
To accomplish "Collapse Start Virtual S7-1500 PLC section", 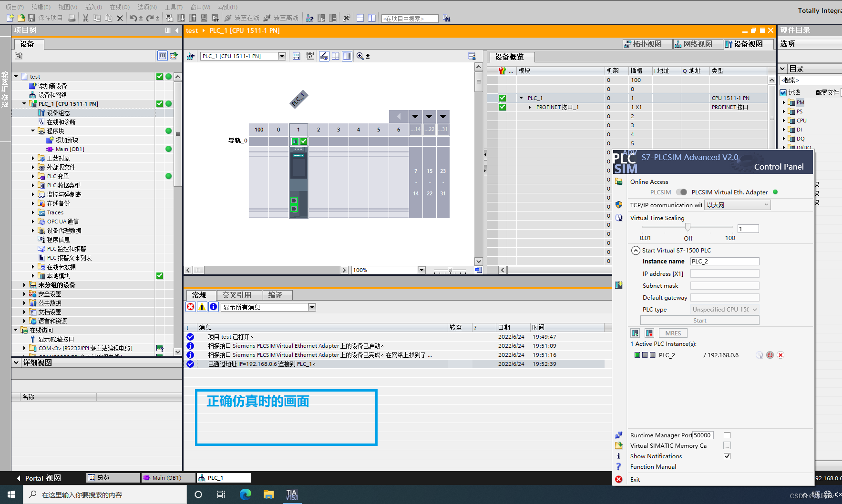I will pyautogui.click(x=636, y=251).
